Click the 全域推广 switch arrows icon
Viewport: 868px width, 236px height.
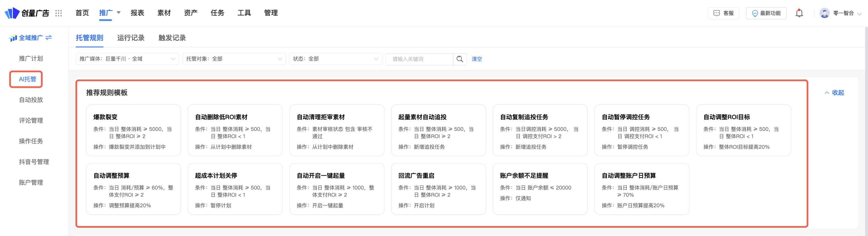pos(49,37)
